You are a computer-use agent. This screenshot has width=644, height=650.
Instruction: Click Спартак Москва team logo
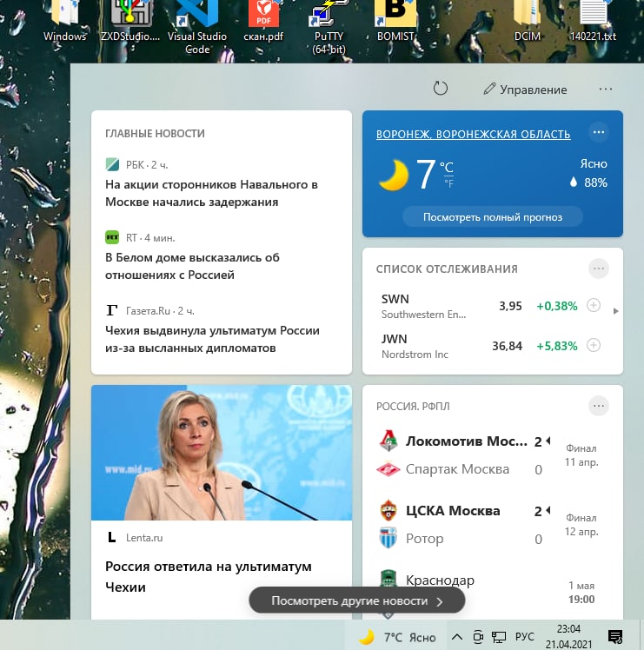[x=388, y=469]
